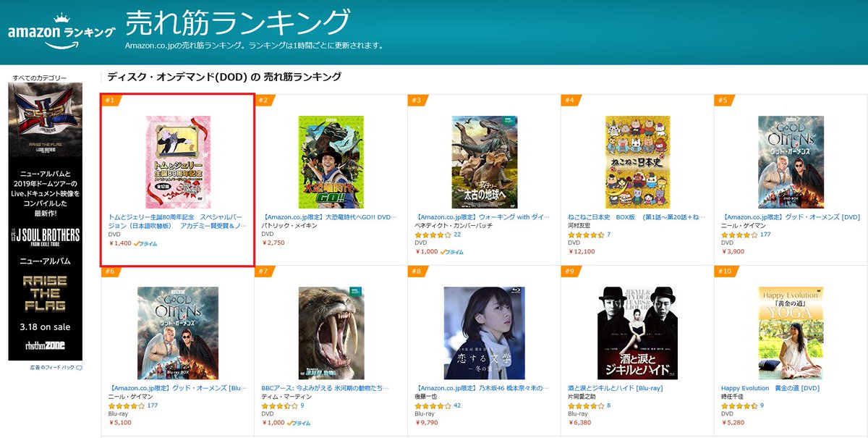This screenshot has width=868, height=438.
Task: Open the Neko Neko Nihonshi BOX cover
Action: click(638, 162)
